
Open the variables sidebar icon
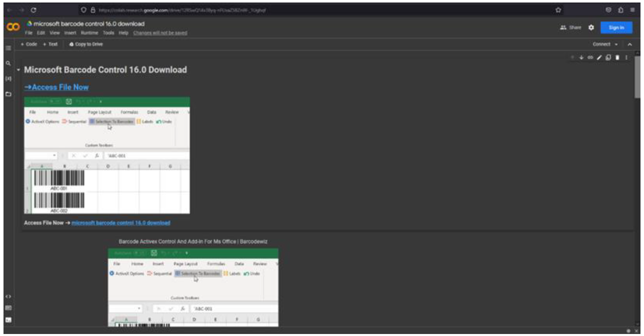[x=8, y=79]
